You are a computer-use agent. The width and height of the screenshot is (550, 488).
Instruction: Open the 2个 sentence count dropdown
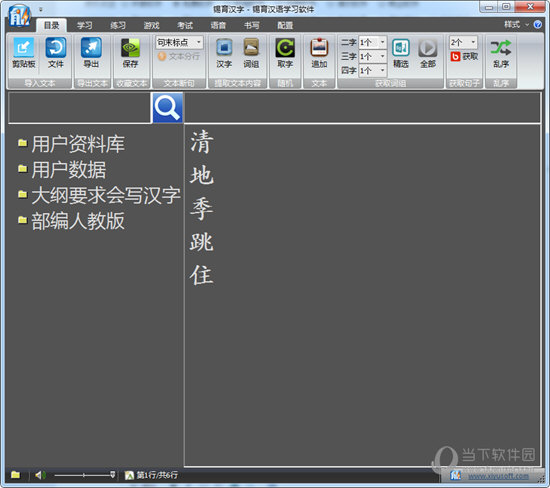click(463, 42)
